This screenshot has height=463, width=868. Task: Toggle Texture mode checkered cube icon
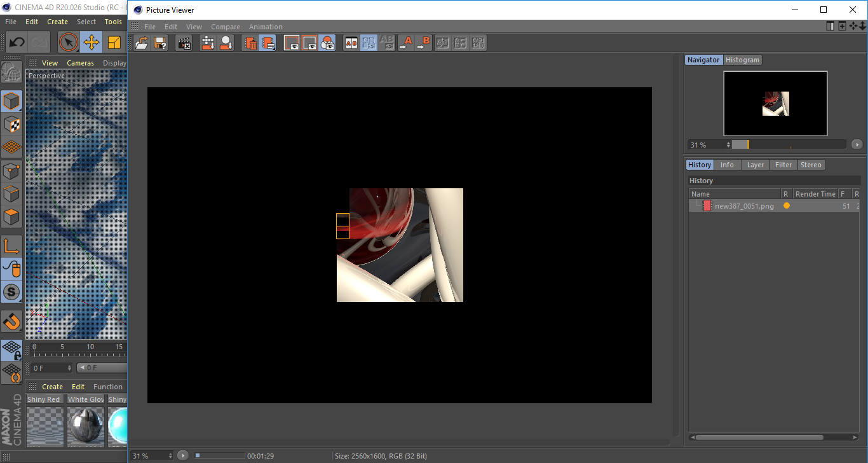coord(11,125)
